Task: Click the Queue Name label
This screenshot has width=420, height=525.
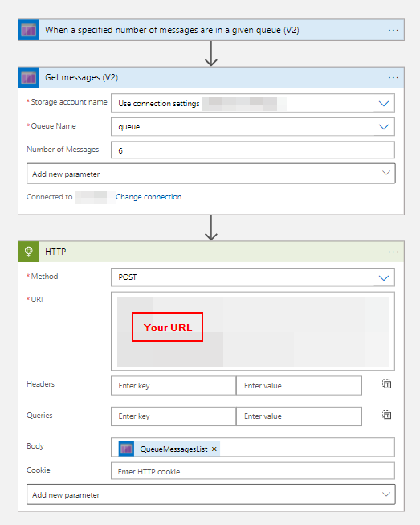Action: click(54, 126)
